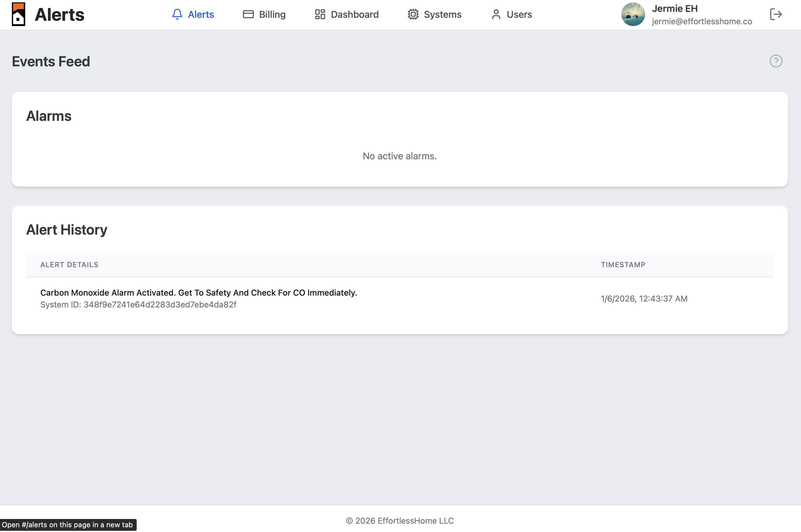Click the Systems chip icon

[x=413, y=14]
